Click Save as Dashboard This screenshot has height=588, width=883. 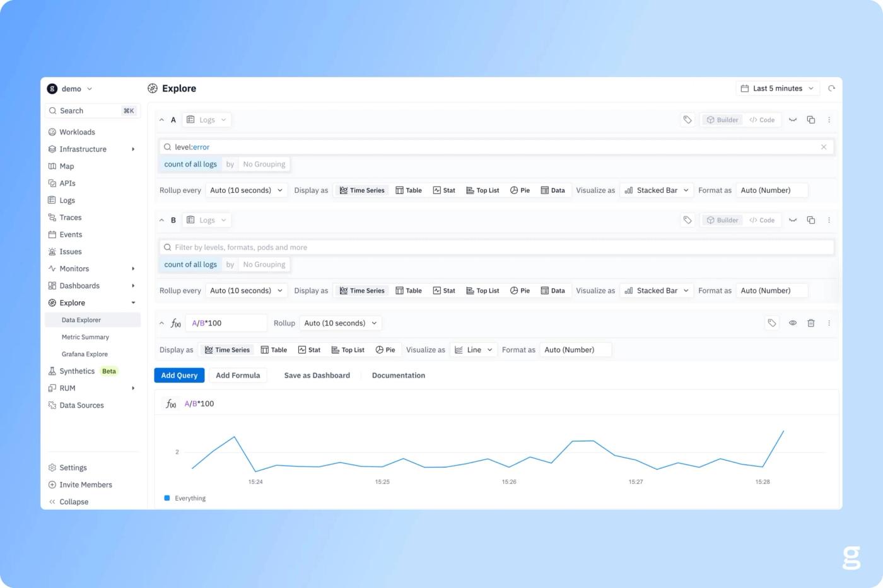pos(317,375)
